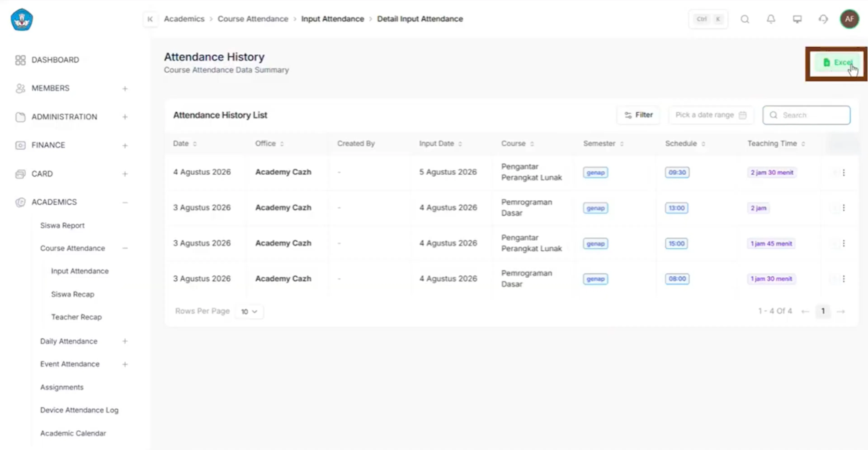Image resolution: width=868 pixels, height=450 pixels.
Task: Select page 1 in pagination
Action: click(823, 311)
